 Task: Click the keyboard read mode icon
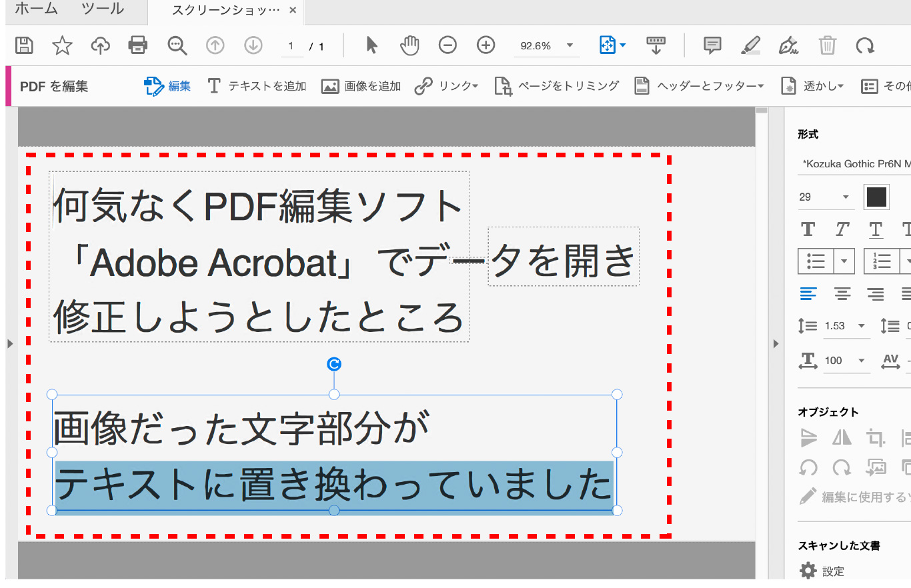pyautogui.click(x=656, y=45)
